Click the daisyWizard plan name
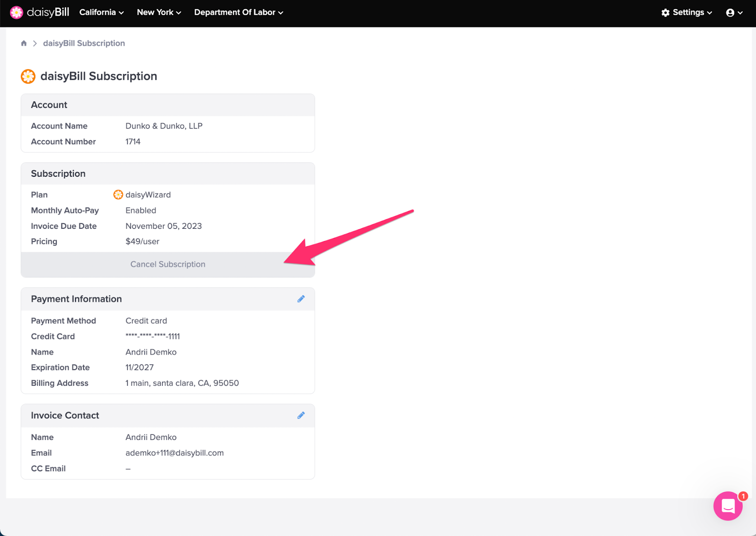 pos(148,195)
